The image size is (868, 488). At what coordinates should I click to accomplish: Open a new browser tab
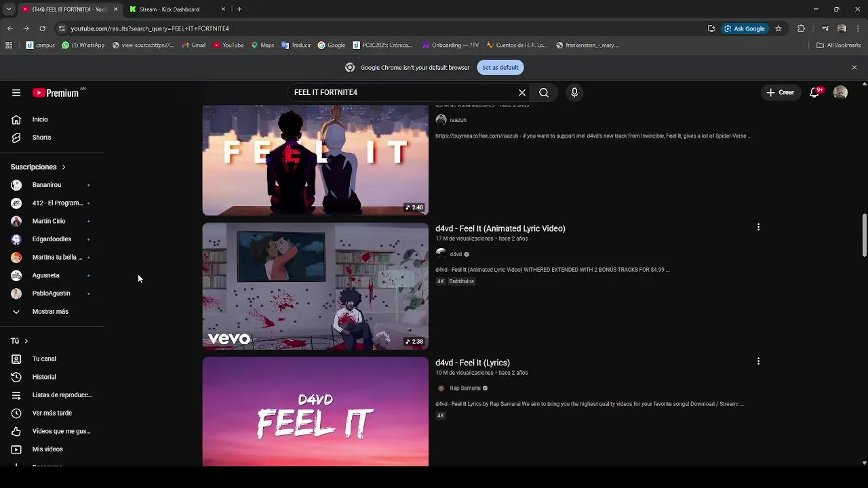point(239,9)
